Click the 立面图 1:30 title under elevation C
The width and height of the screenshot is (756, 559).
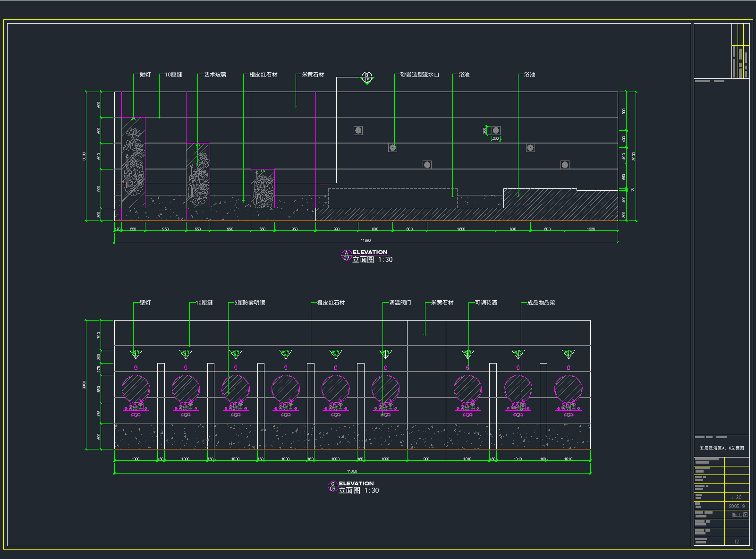(359, 491)
